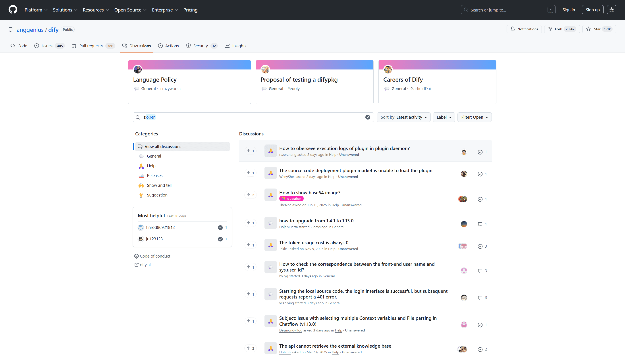The height and width of the screenshot is (364, 625).
Task: Click the GitHub logo icon
Action: 13,10
